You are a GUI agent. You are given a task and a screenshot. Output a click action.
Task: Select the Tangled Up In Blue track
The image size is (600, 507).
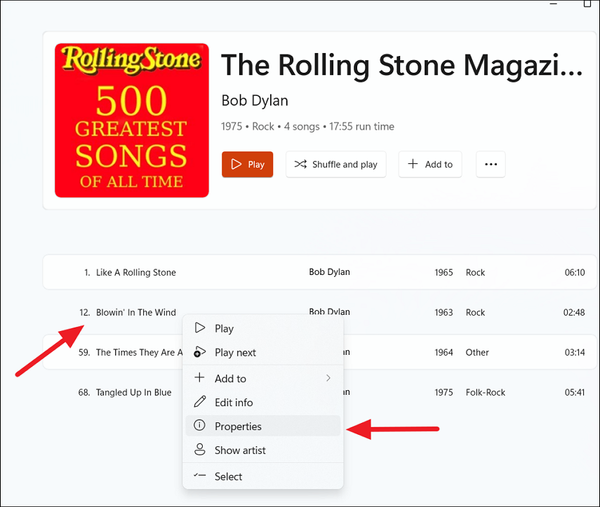133,392
